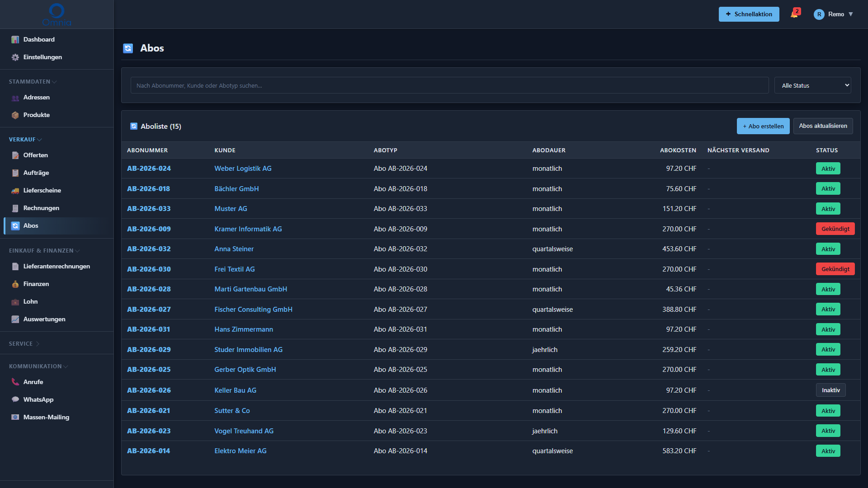The height and width of the screenshot is (488, 868).
Task: Open customer Gerber Optik GmbH link
Action: [x=245, y=370]
